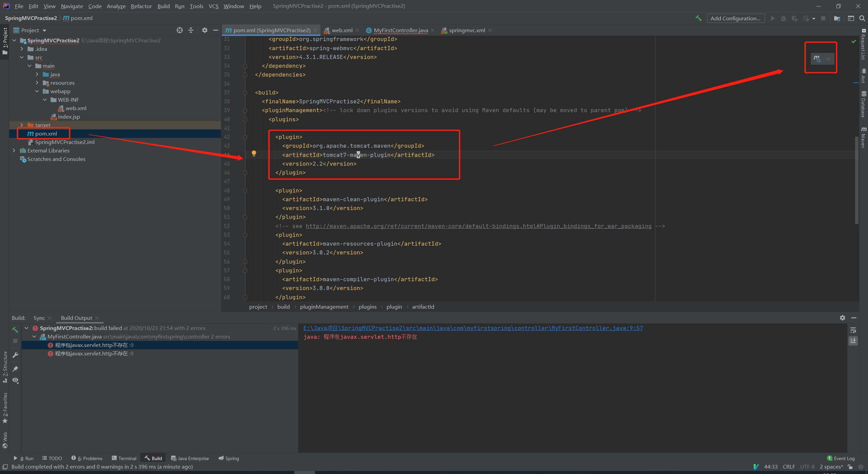Click the yellow intention lightbulb in editor
The width and height of the screenshot is (868, 474).
coord(254,153)
